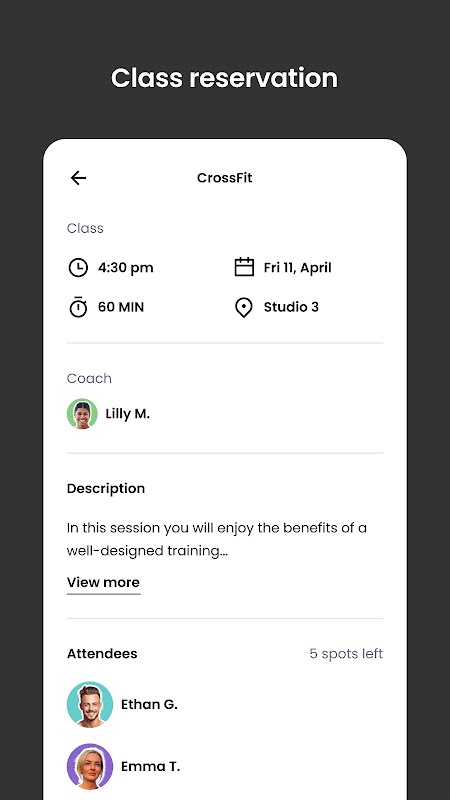Click the truncated description paragraph

point(217,539)
